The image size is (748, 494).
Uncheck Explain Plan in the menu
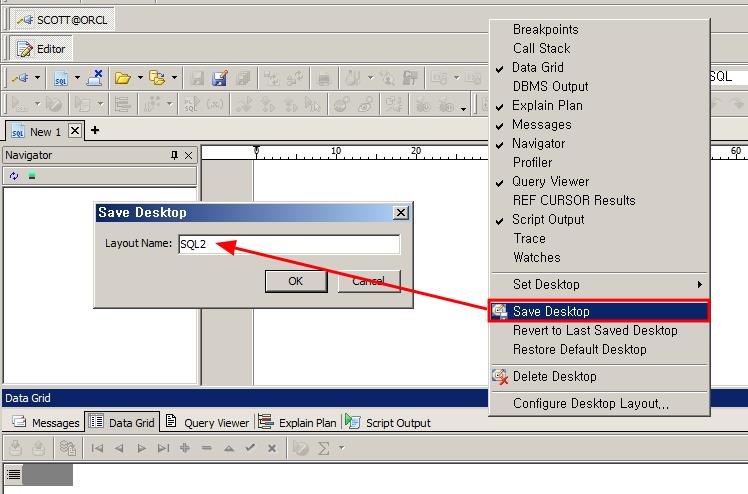(x=546, y=105)
